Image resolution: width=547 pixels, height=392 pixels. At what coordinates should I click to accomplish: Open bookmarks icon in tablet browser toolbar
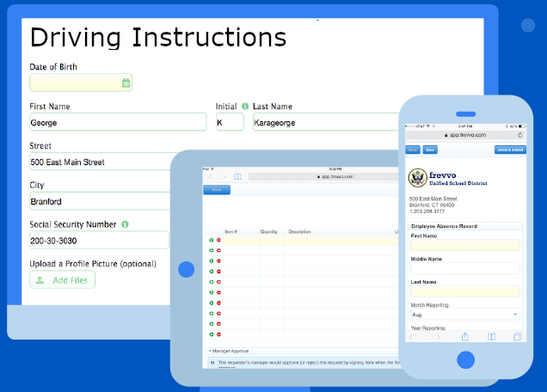click(238, 176)
